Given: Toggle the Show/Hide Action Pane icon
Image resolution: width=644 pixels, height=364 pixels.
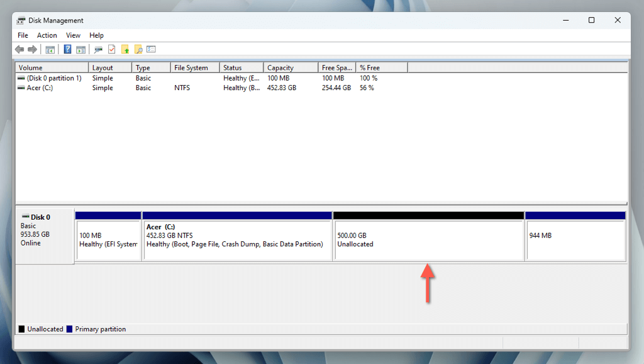Looking at the screenshot, I should pos(81,49).
